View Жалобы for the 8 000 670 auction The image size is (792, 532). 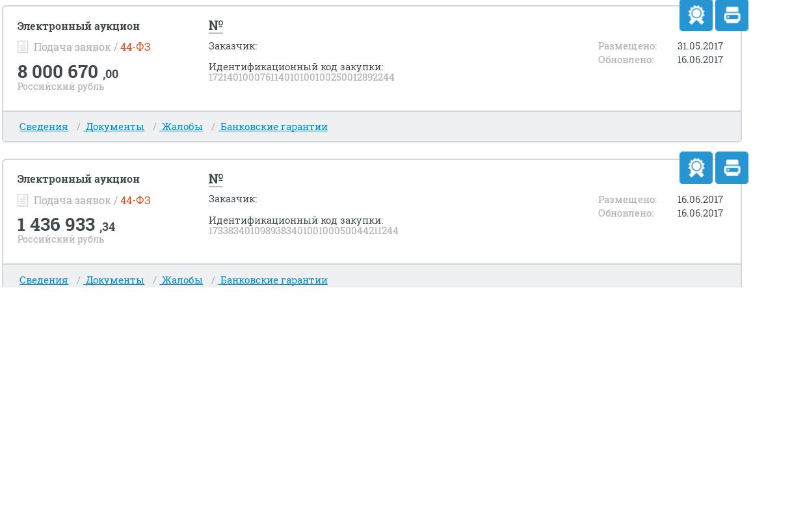click(182, 127)
